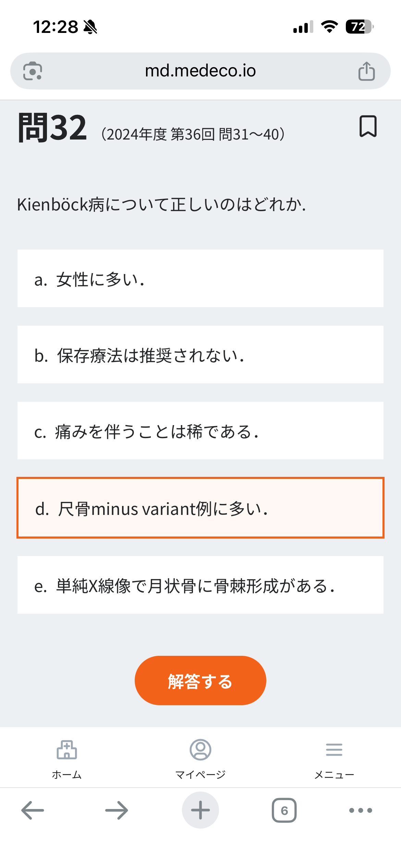
Task: Select answer a. 女性に多い
Action: coord(200,279)
